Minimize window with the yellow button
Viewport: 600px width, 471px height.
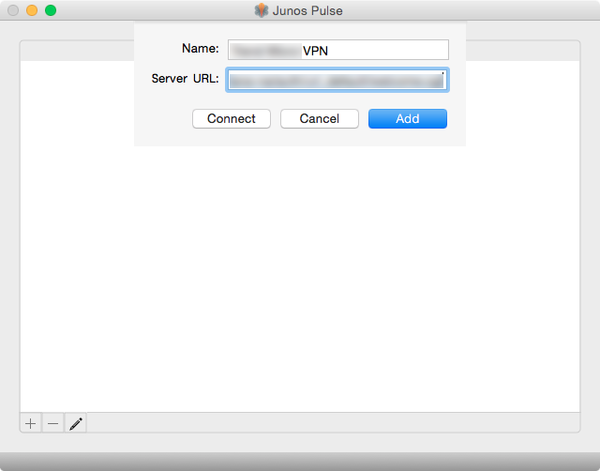pos(32,10)
